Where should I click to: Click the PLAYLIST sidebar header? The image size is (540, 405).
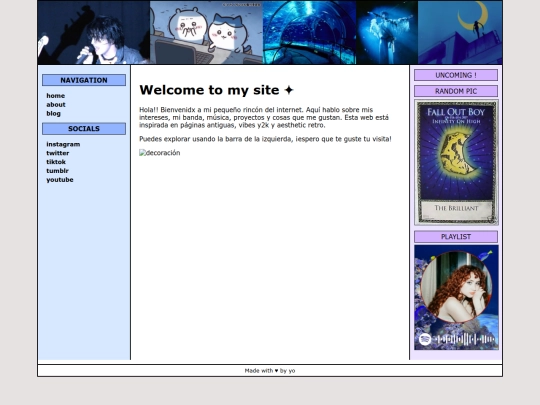pos(456,237)
